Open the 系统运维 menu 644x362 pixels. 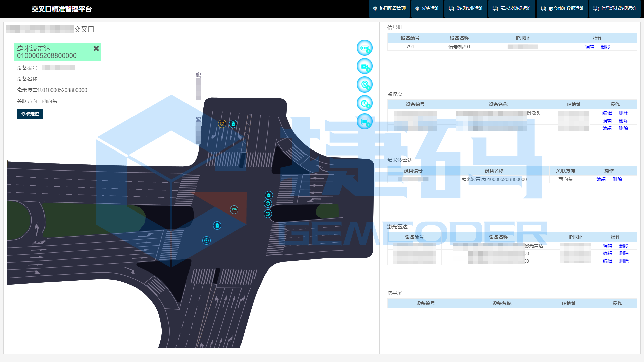coord(427,9)
